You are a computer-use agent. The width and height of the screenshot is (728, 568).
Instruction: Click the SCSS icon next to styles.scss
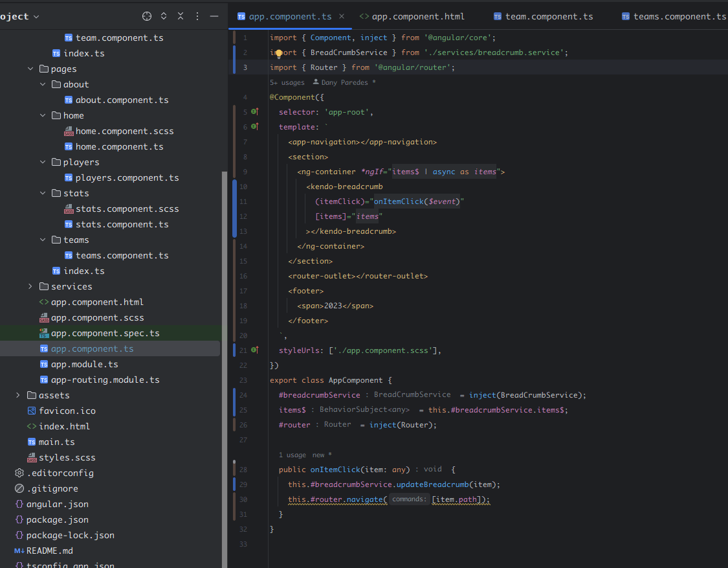pos(31,457)
